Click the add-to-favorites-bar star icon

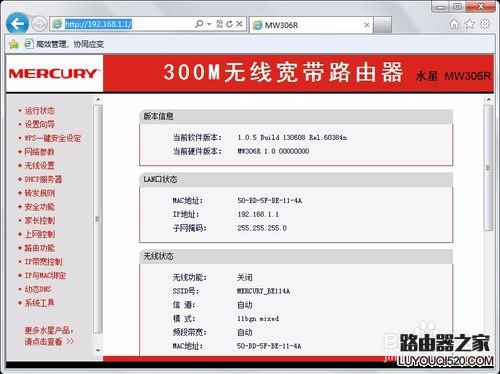[x=14, y=44]
